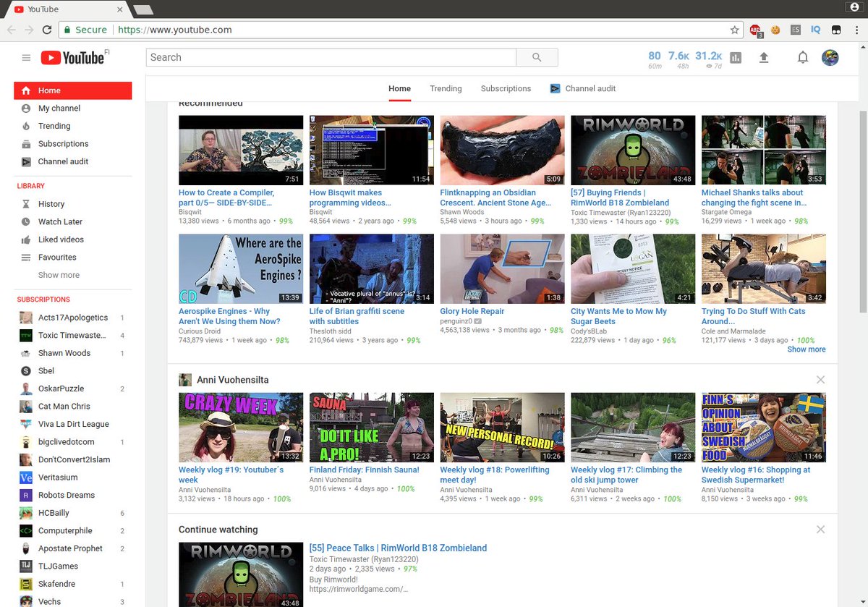
Task: Click the IQ extension icon
Action: [815, 30]
